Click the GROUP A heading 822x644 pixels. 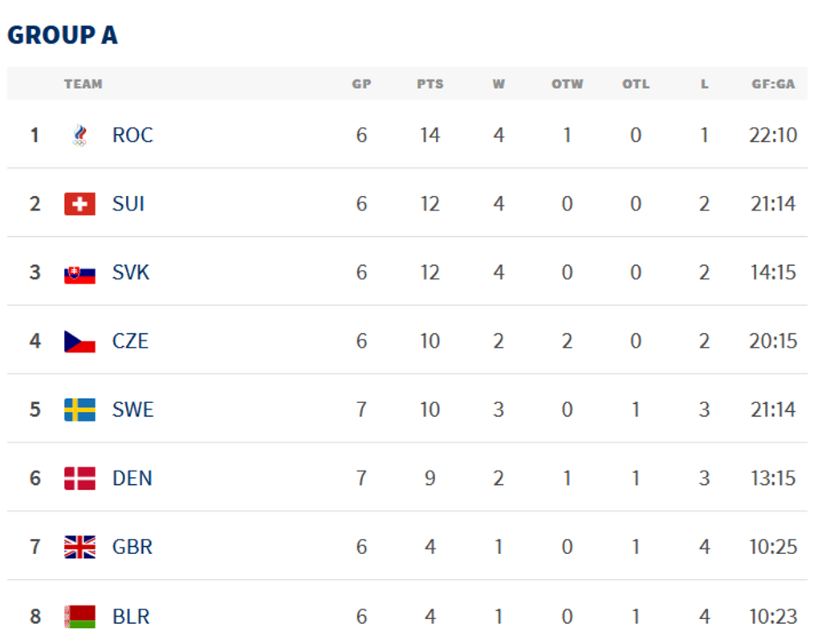click(x=63, y=35)
